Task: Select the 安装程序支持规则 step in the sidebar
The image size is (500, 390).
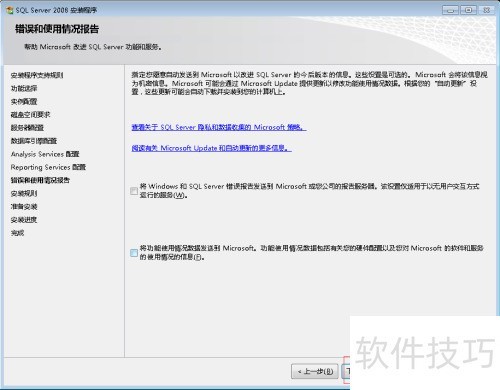Action: pyautogui.click(x=37, y=75)
